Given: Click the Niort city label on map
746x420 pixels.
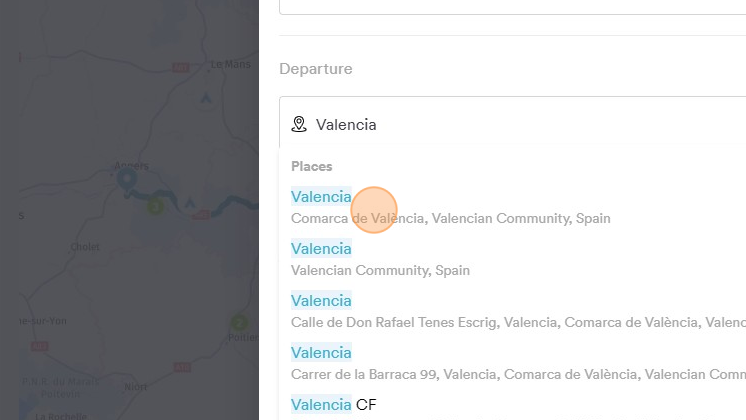Looking at the screenshot, I should click(x=135, y=386).
